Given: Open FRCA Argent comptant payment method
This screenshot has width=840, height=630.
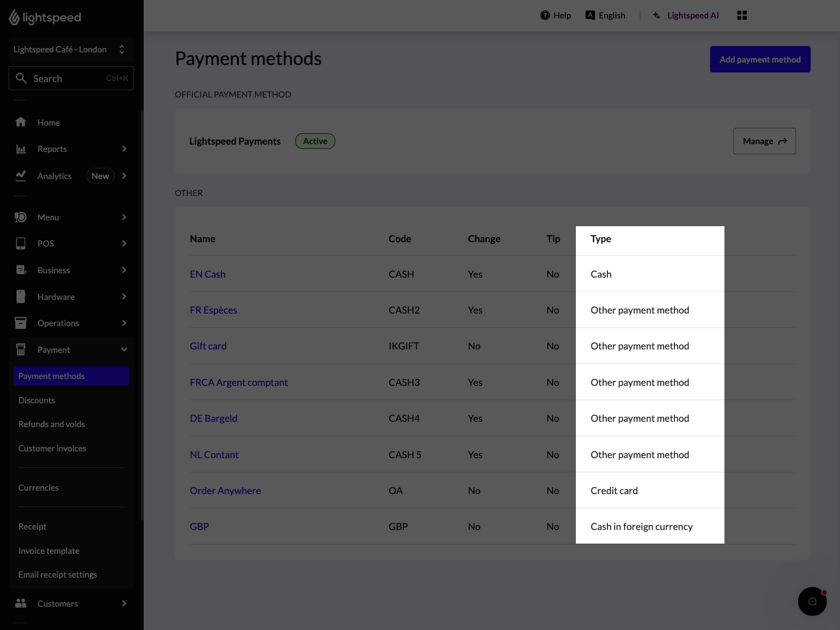Looking at the screenshot, I should coord(238,382).
